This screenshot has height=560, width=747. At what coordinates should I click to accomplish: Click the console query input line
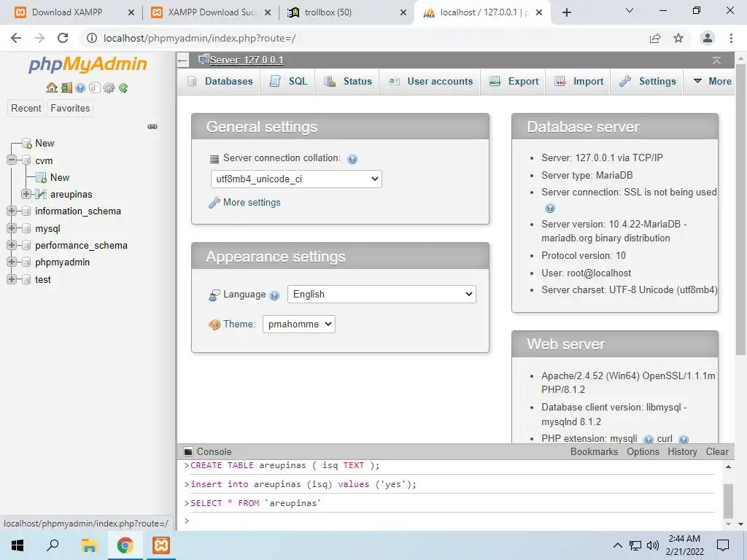449,521
